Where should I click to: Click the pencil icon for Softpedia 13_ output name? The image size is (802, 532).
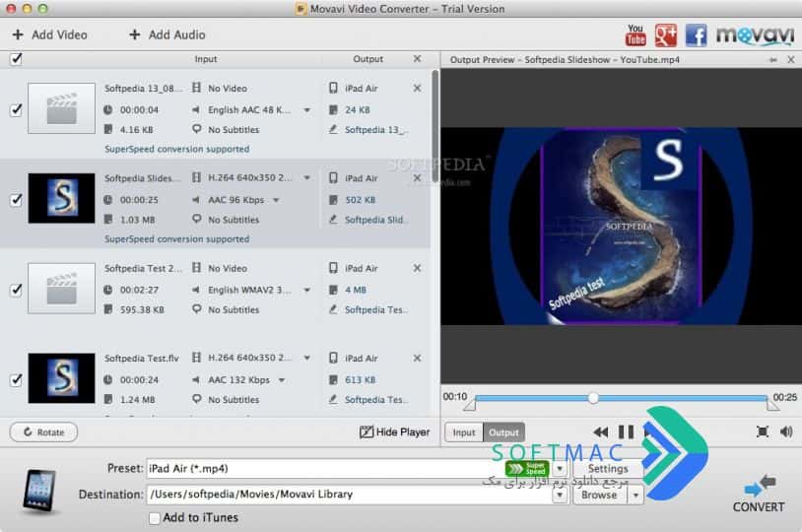tap(333, 130)
